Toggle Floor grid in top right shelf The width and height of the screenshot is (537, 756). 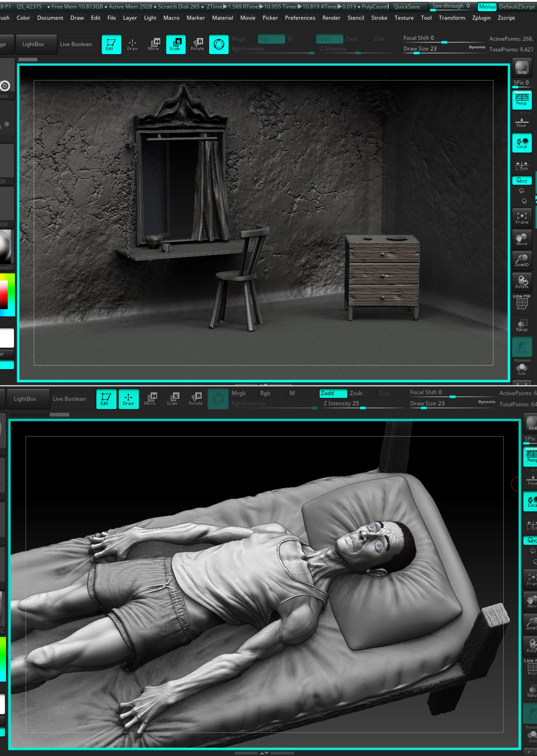click(522, 122)
